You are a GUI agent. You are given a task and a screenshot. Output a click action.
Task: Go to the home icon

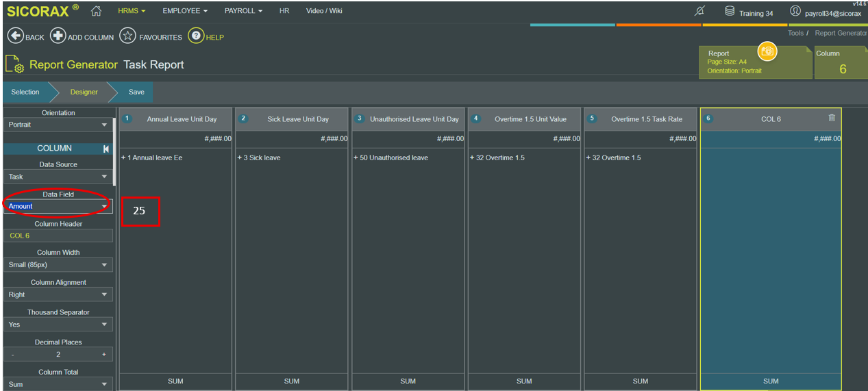coord(96,11)
